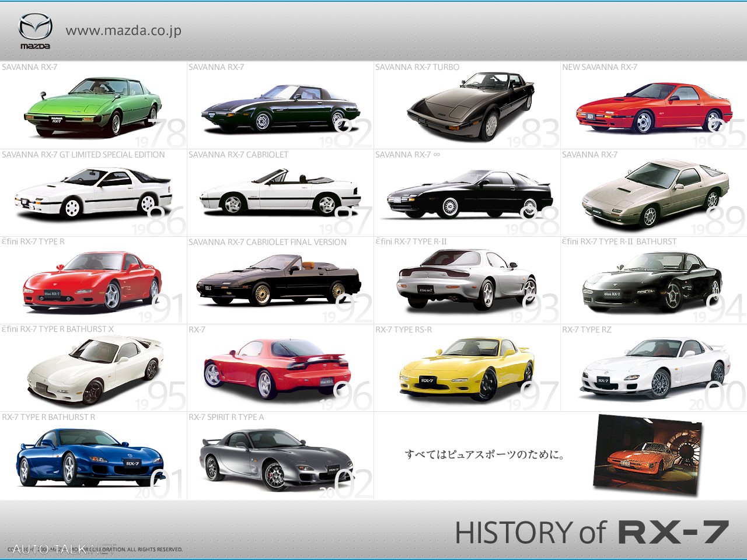This screenshot has height=560, width=747.
Task: Click the Cabriolet Final Version label
Action: tap(267, 242)
